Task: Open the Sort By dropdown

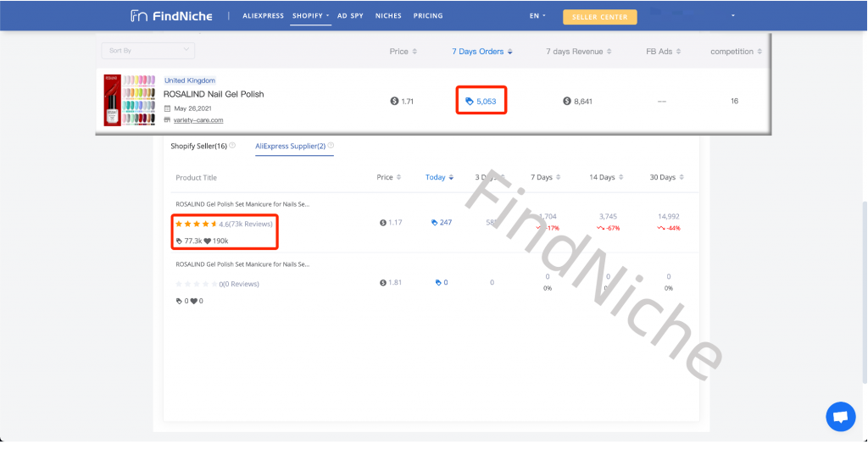Action: point(147,50)
